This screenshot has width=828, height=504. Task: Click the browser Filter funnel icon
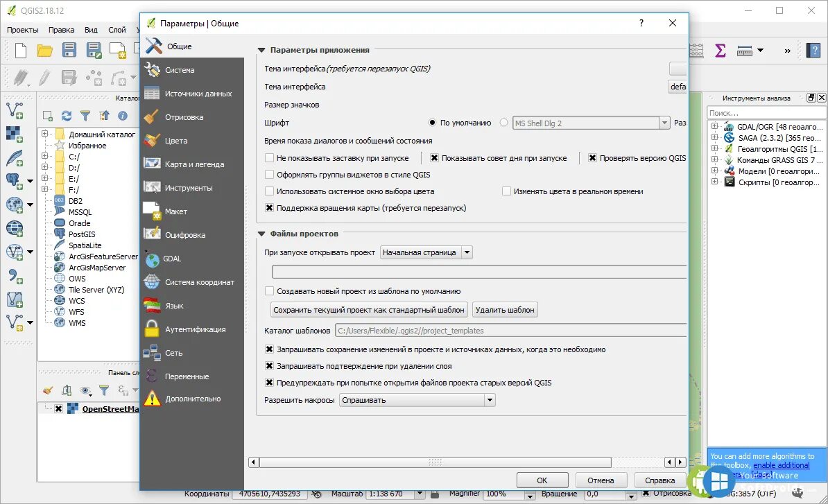pos(85,116)
